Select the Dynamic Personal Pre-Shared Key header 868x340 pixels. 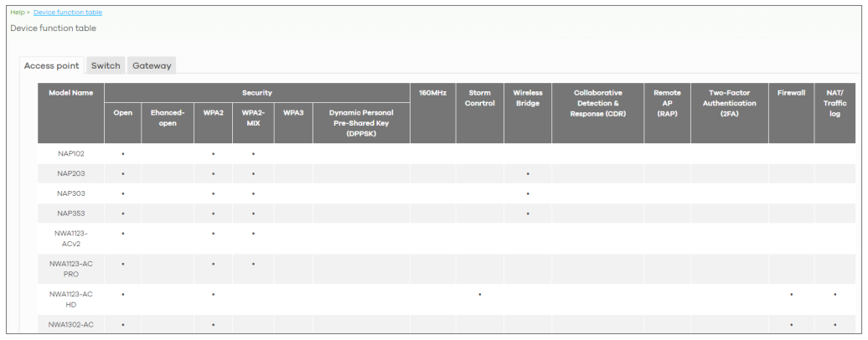(361, 123)
